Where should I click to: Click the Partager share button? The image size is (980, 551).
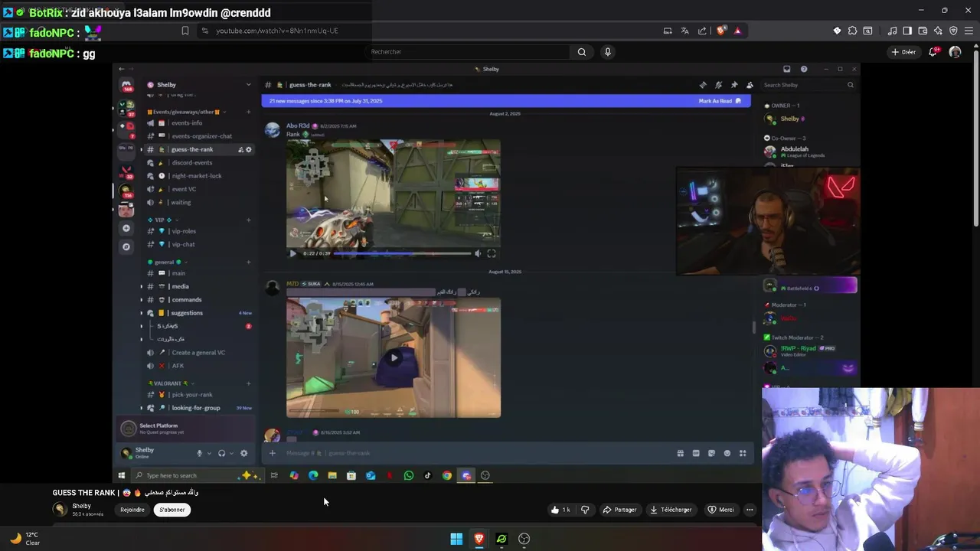619,510
